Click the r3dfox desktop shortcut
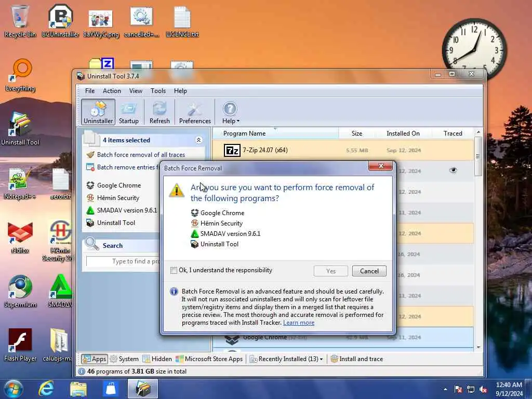The width and height of the screenshot is (532, 399). click(20, 237)
